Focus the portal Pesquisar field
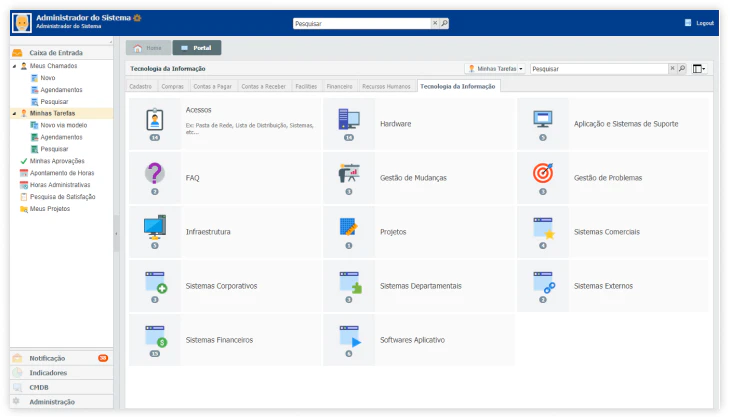Image resolution: width=730 pixels, height=419 pixels. point(600,69)
